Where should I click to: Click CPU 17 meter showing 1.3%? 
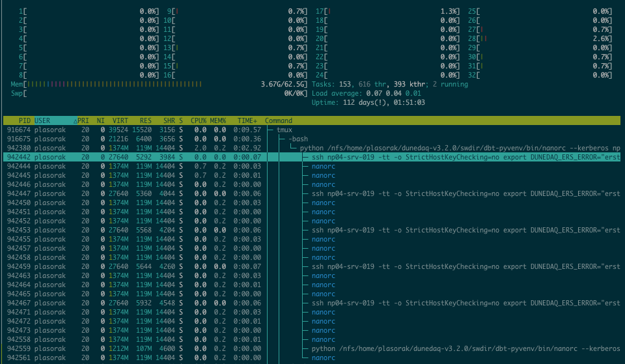coord(387,11)
